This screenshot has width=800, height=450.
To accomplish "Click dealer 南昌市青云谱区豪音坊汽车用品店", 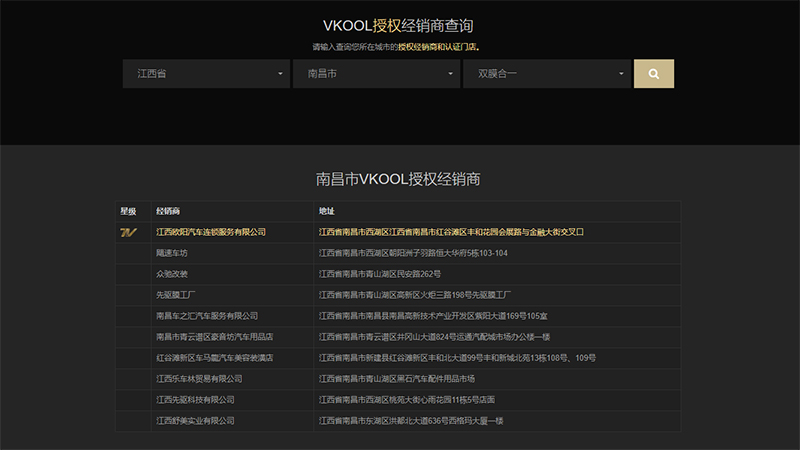I will click(215, 337).
